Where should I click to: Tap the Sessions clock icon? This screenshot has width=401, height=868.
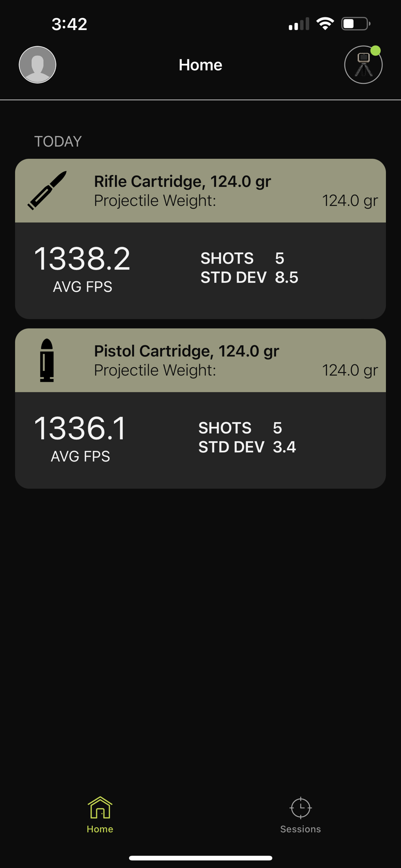click(301, 808)
